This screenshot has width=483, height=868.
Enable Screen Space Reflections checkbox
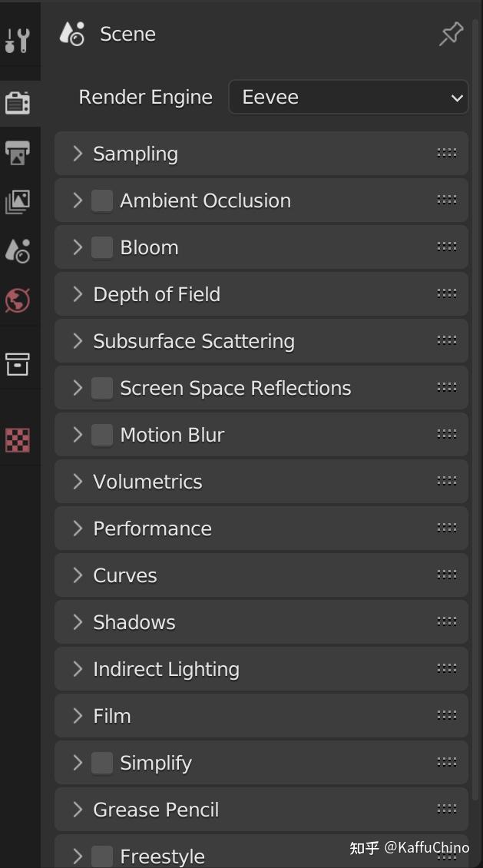click(x=102, y=388)
